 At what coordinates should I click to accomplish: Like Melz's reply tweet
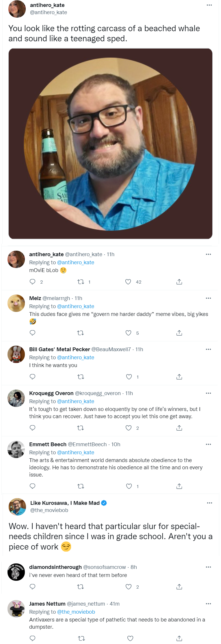click(x=129, y=333)
